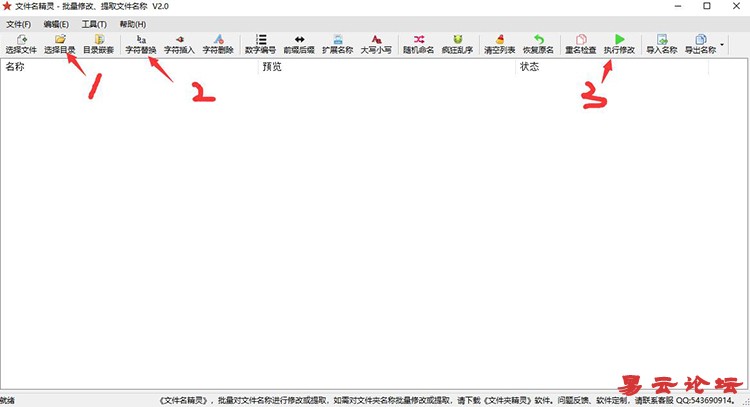Click the 预览 (preview) column header
The image size is (750, 407).
click(x=386, y=67)
